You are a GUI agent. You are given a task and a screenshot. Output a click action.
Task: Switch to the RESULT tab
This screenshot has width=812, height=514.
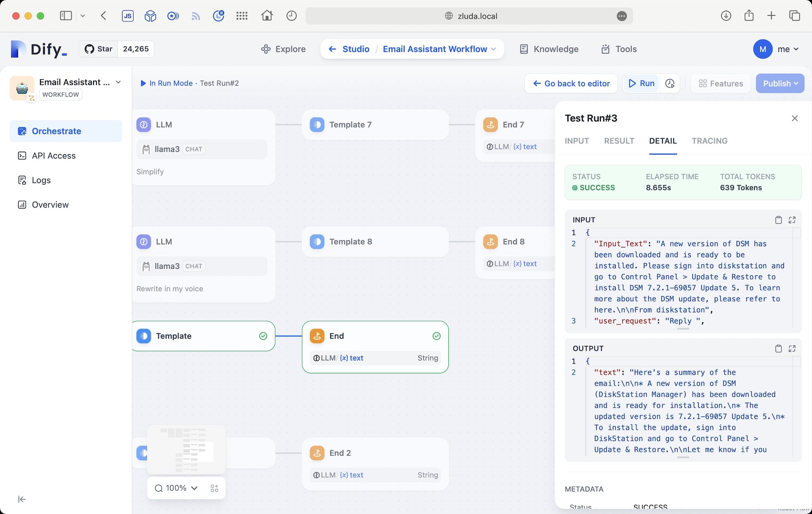(x=619, y=141)
